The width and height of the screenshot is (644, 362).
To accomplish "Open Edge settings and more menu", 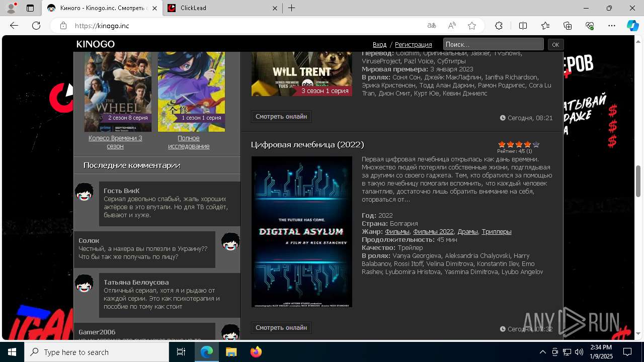I will [612, 26].
